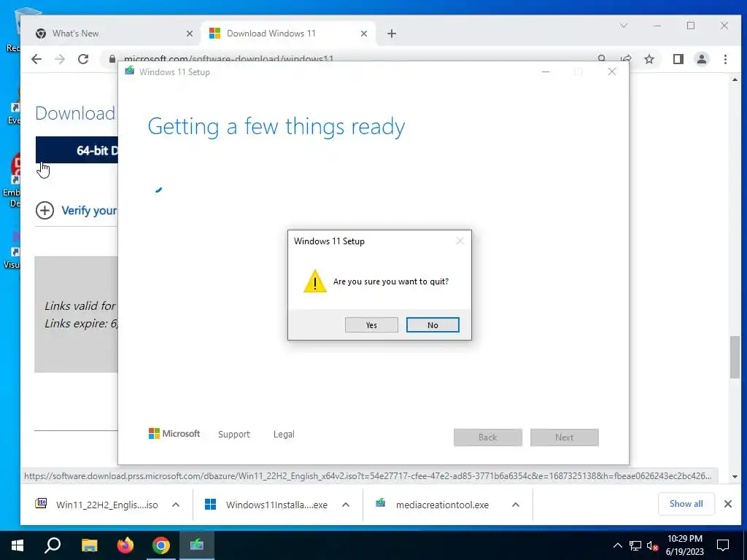Expand the Verify your download section
This screenshot has width=747, height=560.
click(x=76, y=211)
